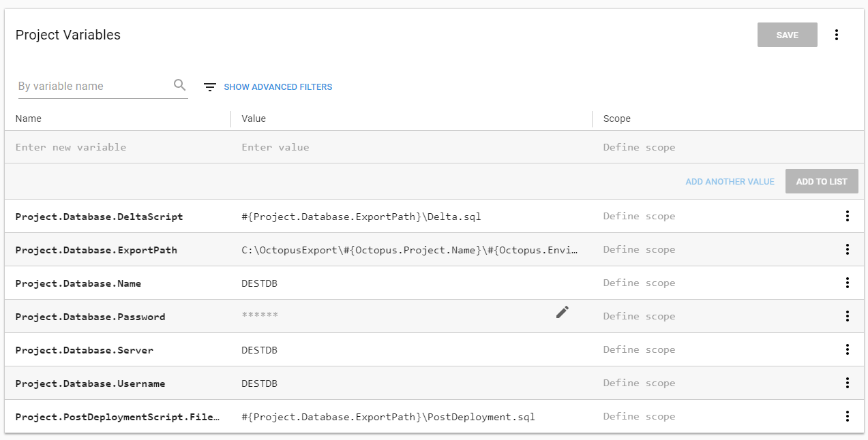This screenshot has width=868, height=440.
Task: Show advanced filters
Action: tap(278, 87)
